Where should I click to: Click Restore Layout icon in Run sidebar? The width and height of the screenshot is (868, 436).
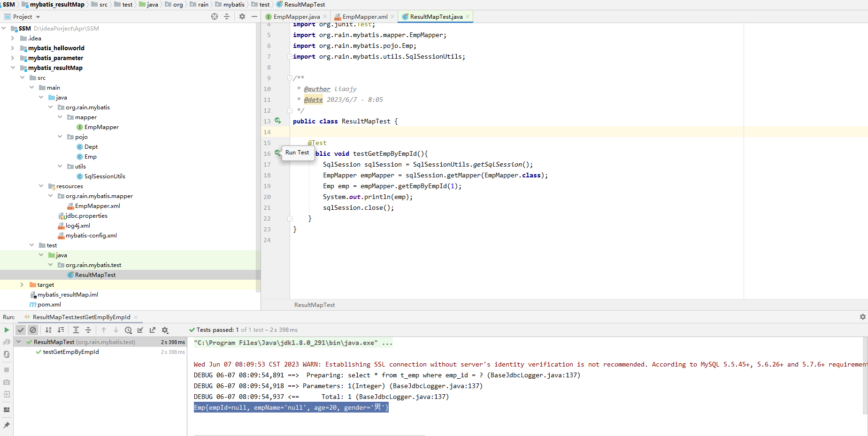[7, 410]
